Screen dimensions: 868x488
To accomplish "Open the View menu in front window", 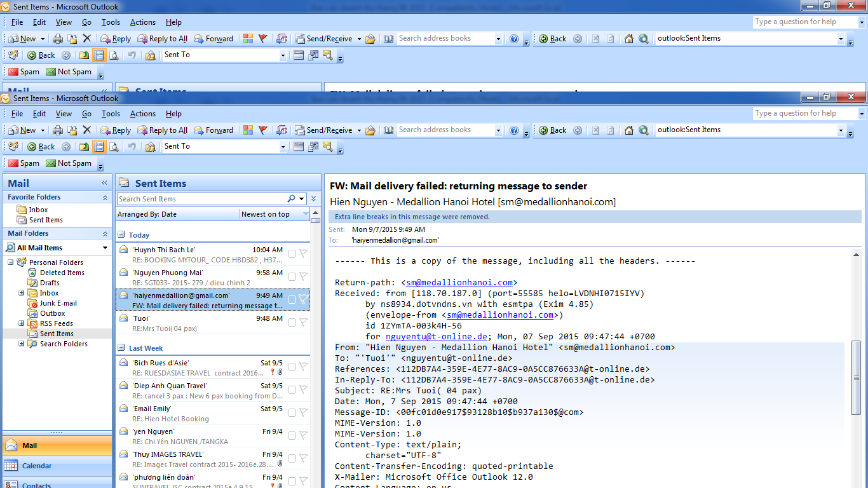I will coord(64,114).
